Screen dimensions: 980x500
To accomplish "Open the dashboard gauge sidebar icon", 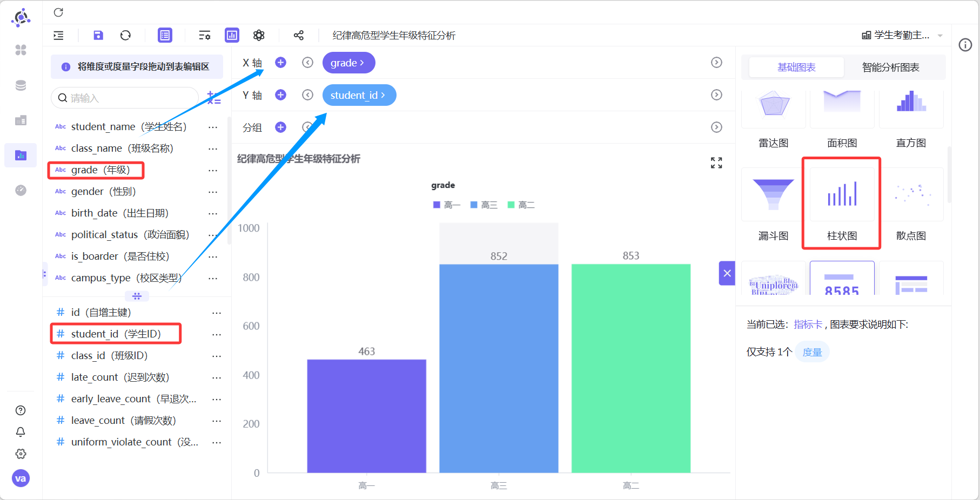I will 21,190.
